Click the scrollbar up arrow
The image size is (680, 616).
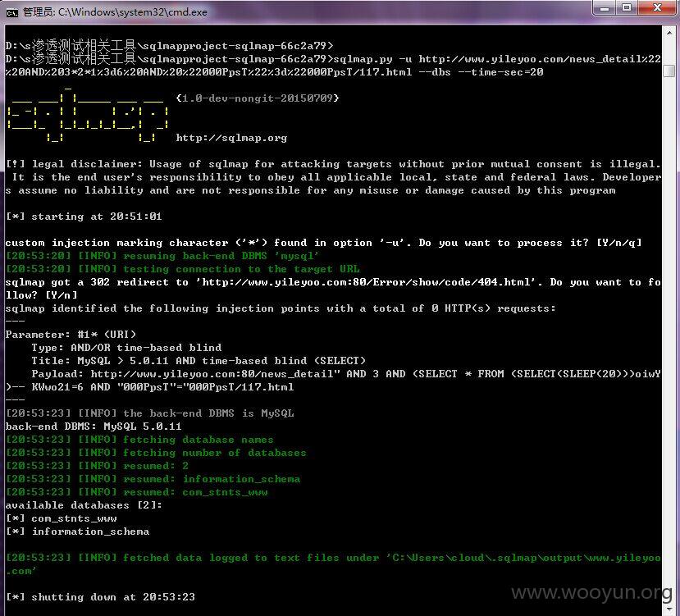(x=669, y=32)
